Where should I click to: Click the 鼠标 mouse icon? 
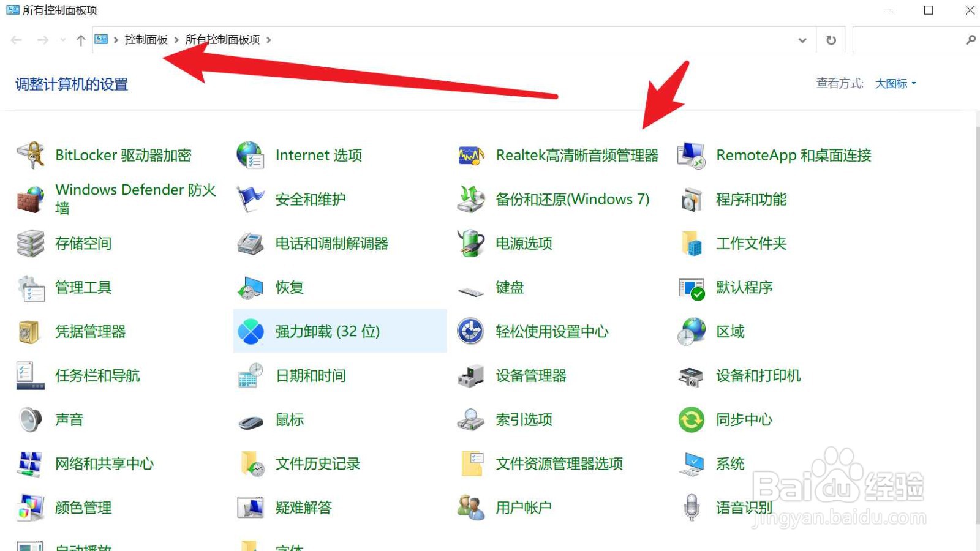pyautogui.click(x=251, y=422)
